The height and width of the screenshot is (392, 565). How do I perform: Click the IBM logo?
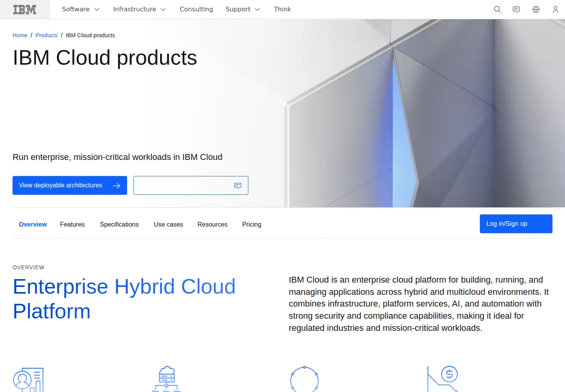(x=25, y=9)
